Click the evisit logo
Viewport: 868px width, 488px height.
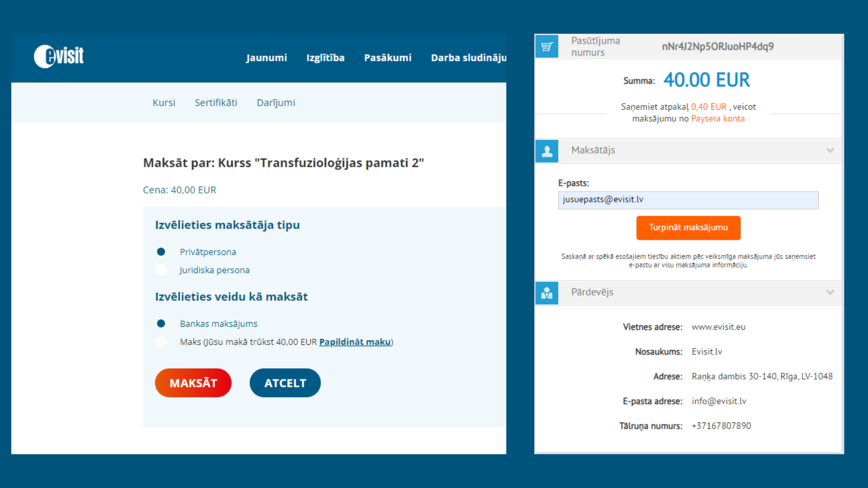point(59,56)
